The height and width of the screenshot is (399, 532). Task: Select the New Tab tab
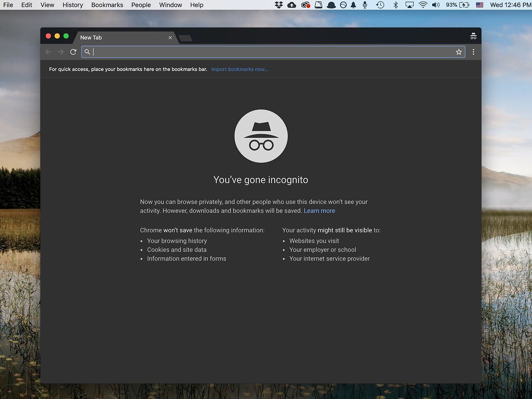pos(124,37)
